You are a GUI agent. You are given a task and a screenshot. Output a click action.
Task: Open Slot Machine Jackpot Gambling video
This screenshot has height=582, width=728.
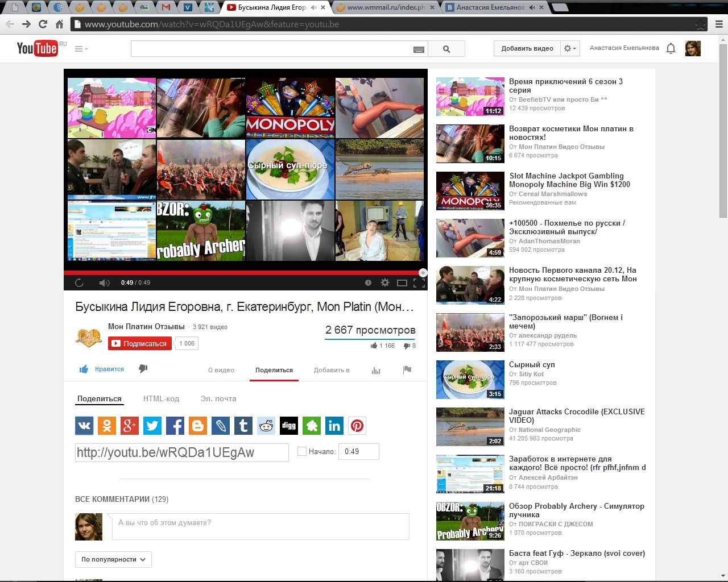tap(569, 180)
